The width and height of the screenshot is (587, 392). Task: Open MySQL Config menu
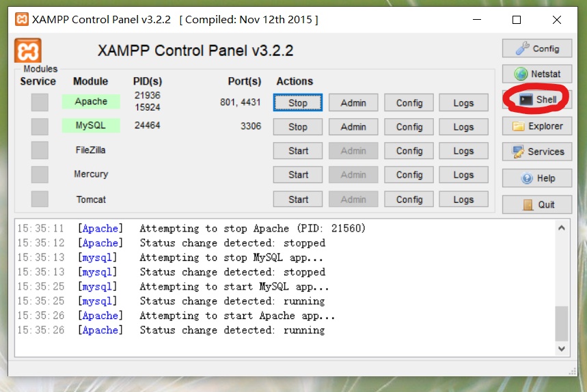(x=409, y=127)
